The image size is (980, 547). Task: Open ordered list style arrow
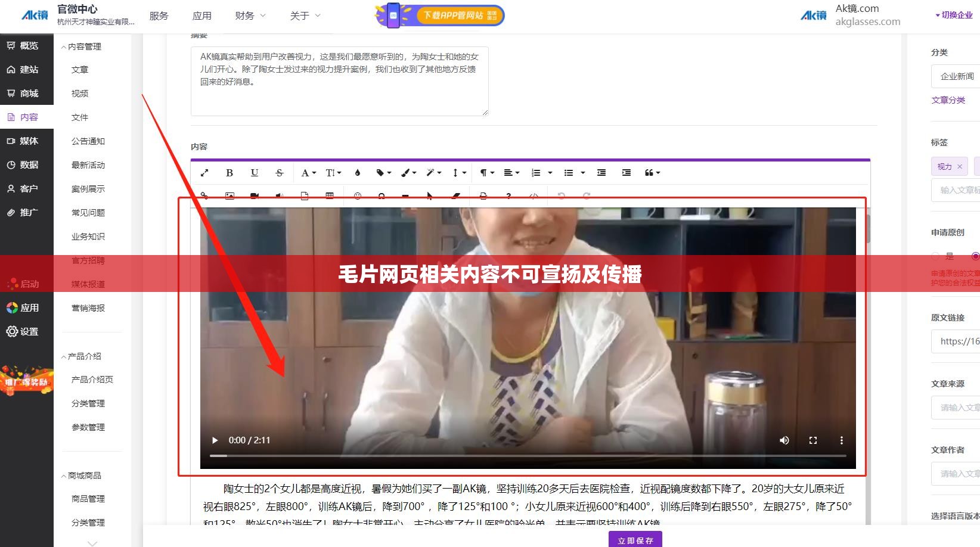[550, 173]
